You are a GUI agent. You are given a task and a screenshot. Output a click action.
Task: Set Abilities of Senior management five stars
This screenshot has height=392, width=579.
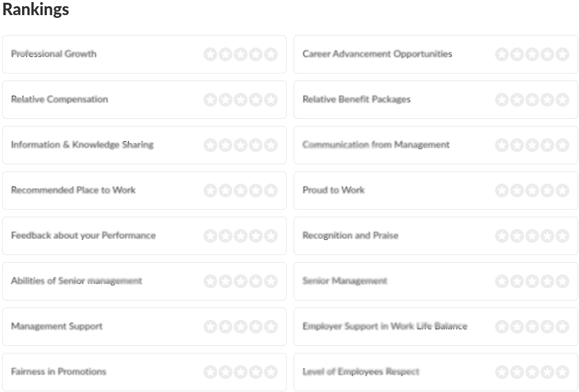coord(271,281)
